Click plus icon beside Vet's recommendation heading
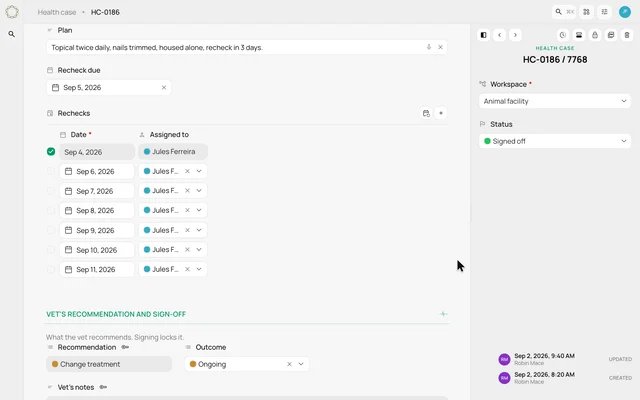 (x=443, y=314)
